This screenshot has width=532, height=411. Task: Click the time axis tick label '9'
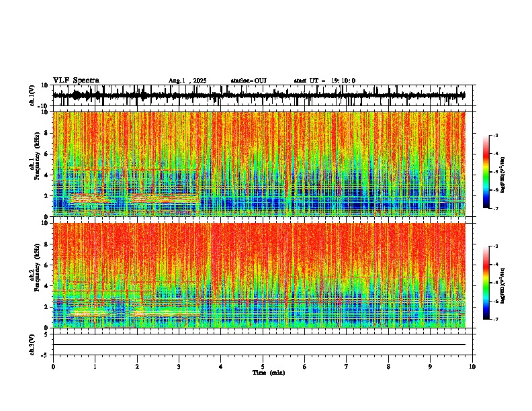pyautogui.click(x=430, y=367)
